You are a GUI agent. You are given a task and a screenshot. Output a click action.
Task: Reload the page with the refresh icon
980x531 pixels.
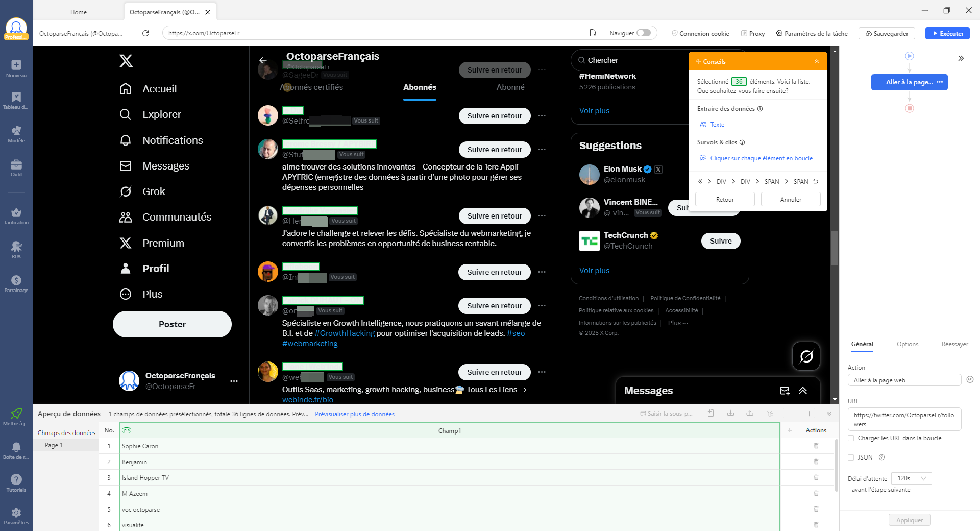pyautogui.click(x=145, y=33)
